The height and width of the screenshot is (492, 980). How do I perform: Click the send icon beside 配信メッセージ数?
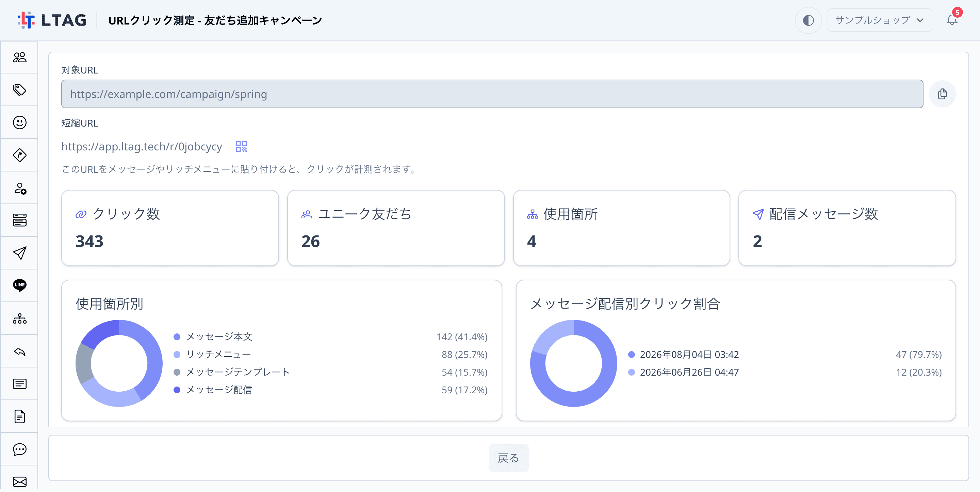coord(758,214)
